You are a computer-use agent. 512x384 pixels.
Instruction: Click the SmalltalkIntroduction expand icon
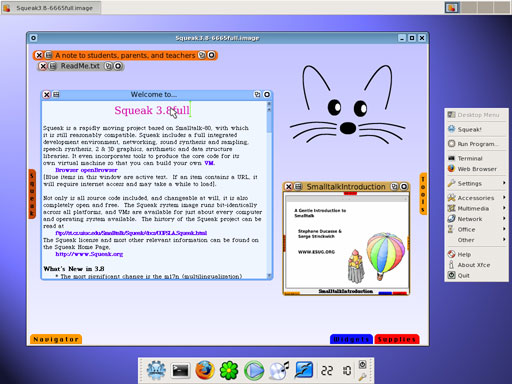pyautogui.click(x=394, y=186)
